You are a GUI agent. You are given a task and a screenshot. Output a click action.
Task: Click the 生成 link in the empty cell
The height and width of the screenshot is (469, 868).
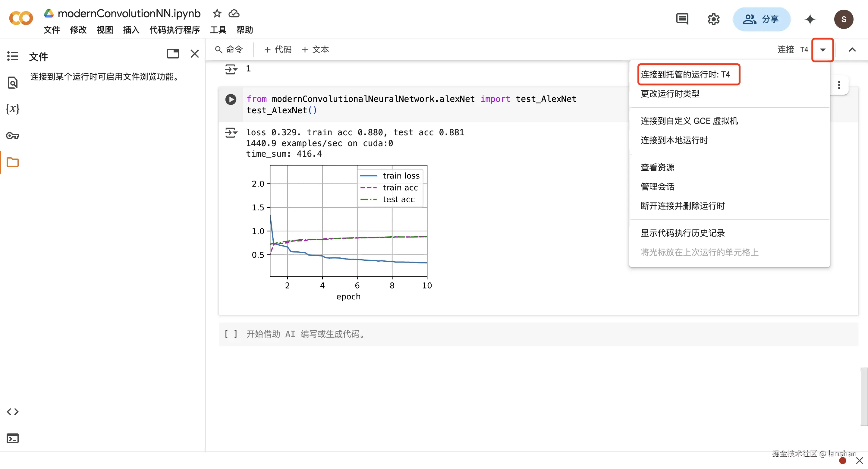[334, 334]
